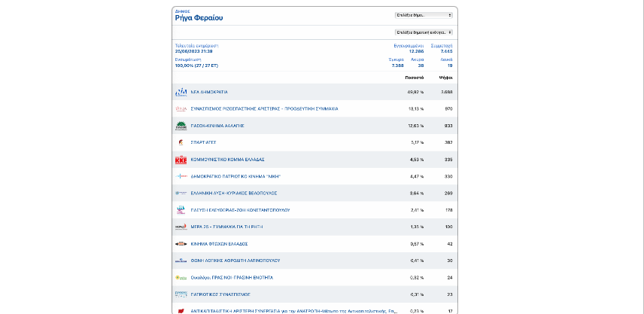The width and height of the screenshot is (644, 314).
Task: Open the ΣΠΑΡΤΙΑΤΕΣ party link
Action: pyautogui.click(x=203, y=142)
